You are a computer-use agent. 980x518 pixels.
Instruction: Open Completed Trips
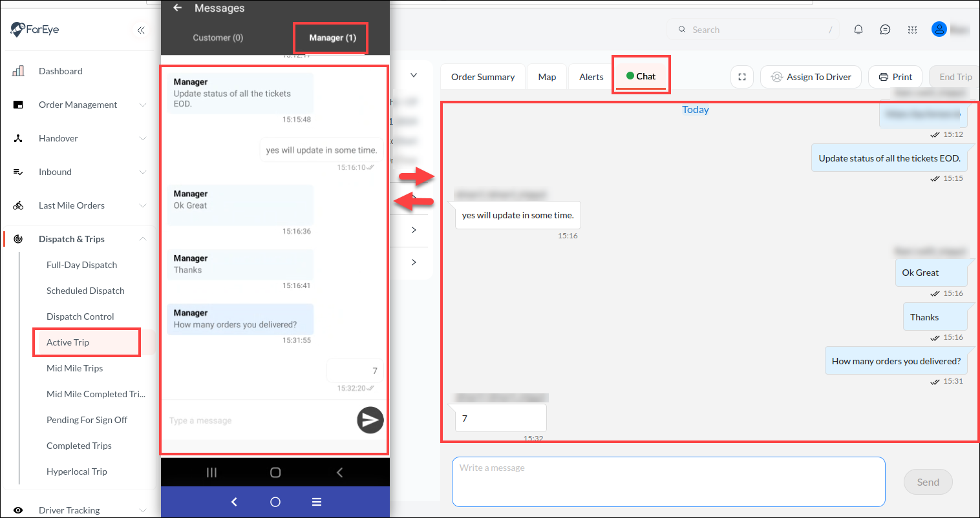(x=79, y=446)
